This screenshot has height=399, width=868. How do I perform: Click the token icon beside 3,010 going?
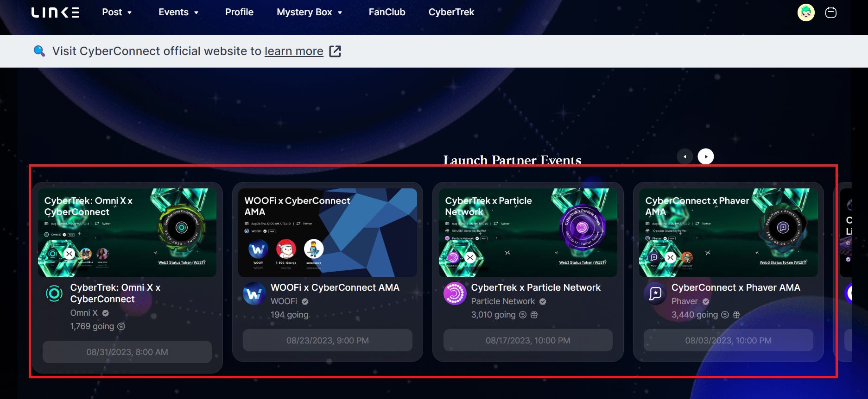[523, 315]
